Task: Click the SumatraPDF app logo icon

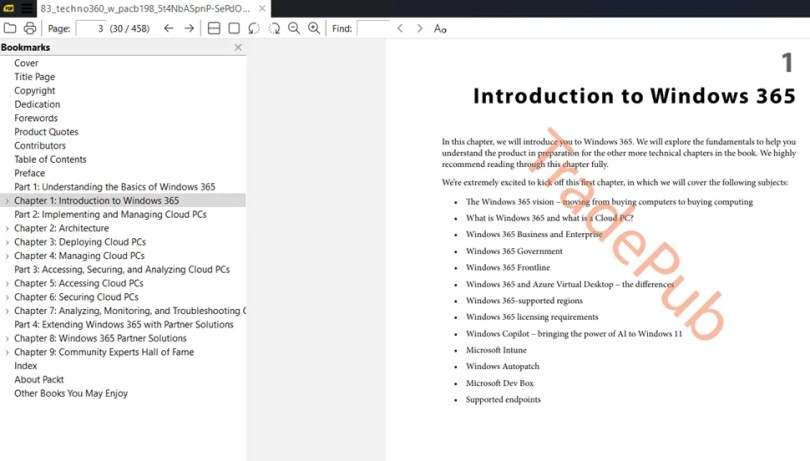Action: [9, 8]
